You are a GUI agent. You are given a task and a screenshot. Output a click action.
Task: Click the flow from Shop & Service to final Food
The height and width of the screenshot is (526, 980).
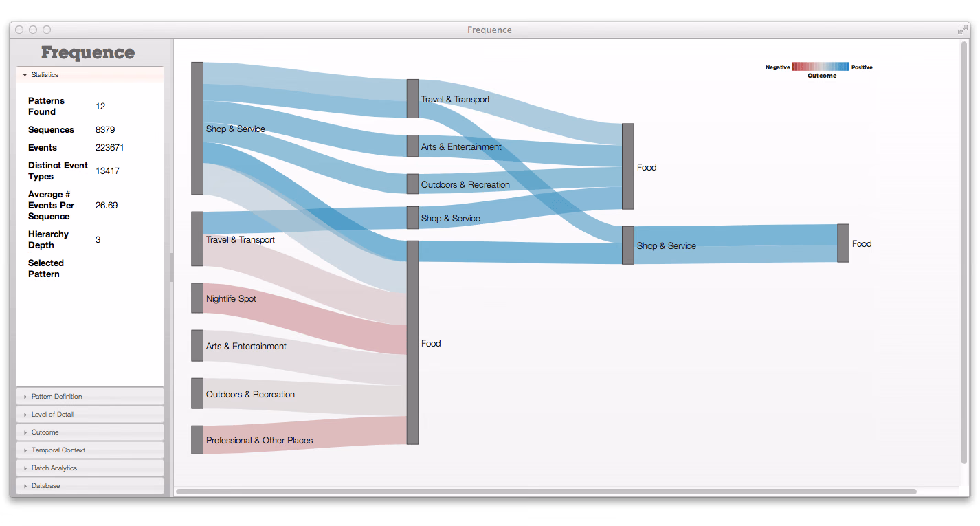[x=735, y=244]
